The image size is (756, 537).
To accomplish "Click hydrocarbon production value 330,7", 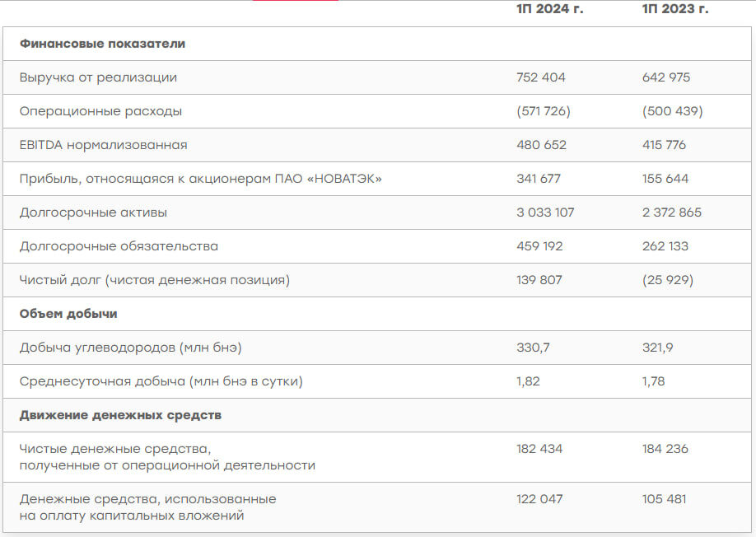I will coord(533,348).
